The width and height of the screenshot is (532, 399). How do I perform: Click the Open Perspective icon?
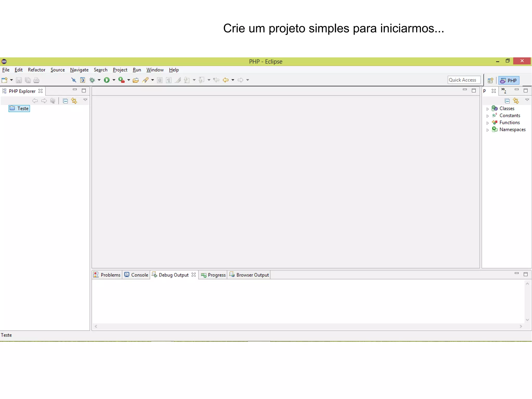[490, 80]
